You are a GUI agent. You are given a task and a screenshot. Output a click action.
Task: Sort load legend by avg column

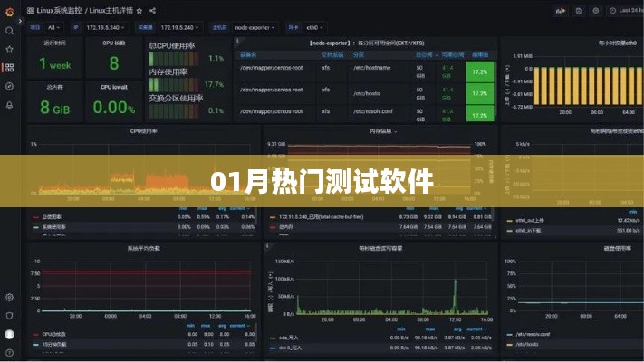tap(222, 326)
